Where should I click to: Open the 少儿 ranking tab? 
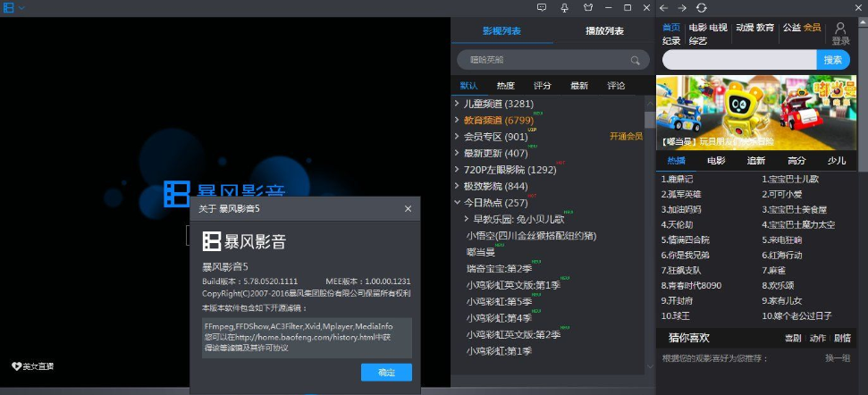point(837,161)
